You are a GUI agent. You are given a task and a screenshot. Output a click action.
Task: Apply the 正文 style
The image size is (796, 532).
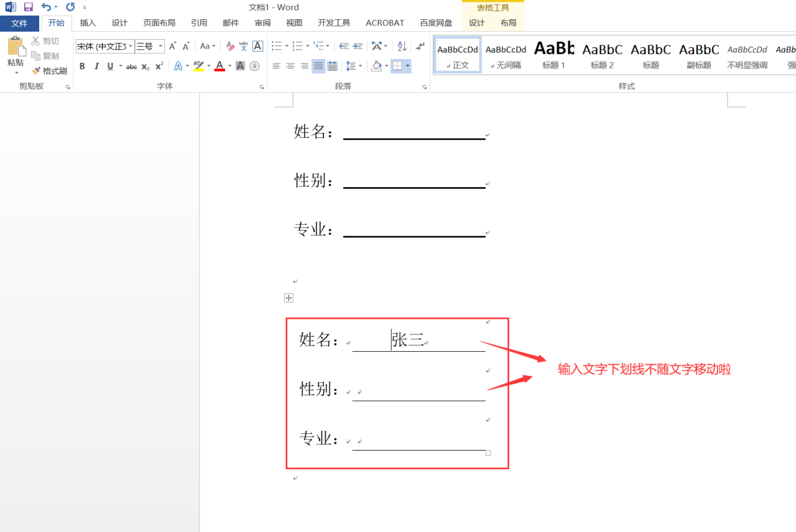click(458, 55)
